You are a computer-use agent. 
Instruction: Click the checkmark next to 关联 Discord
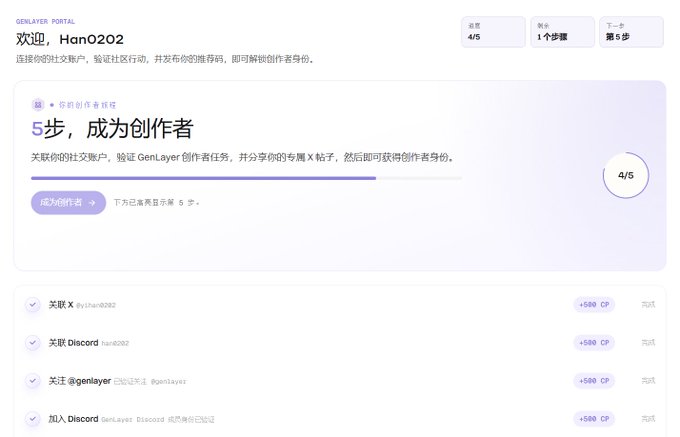[x=33, y=342]
